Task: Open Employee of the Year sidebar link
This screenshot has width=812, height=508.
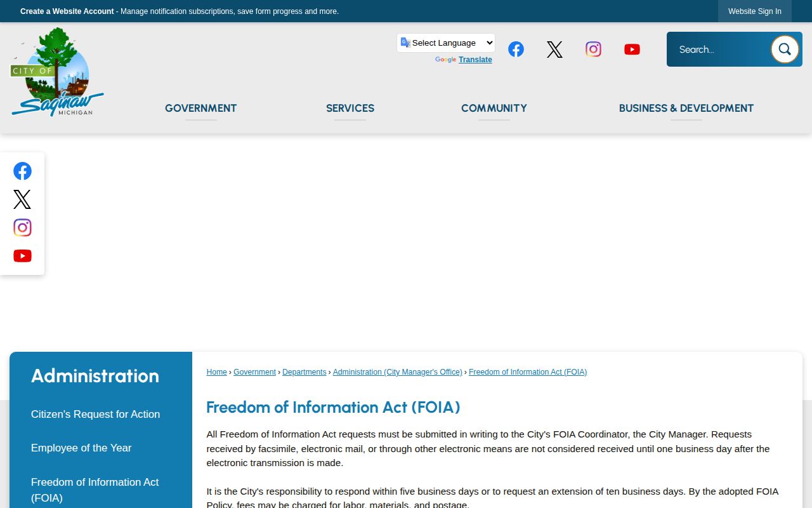Action: click(x=81, y=448)
